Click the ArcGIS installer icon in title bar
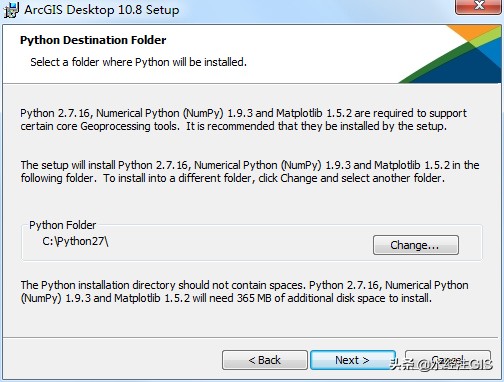Image resolution: width=504 pixels, height=382 pixels. click(x=11, y=10)
